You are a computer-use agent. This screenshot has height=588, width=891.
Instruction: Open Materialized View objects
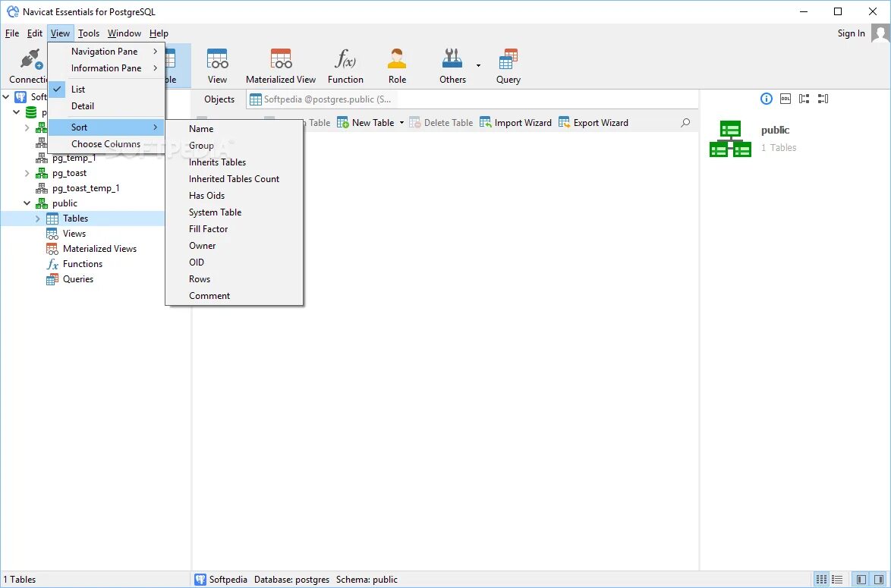click(281, 66)
